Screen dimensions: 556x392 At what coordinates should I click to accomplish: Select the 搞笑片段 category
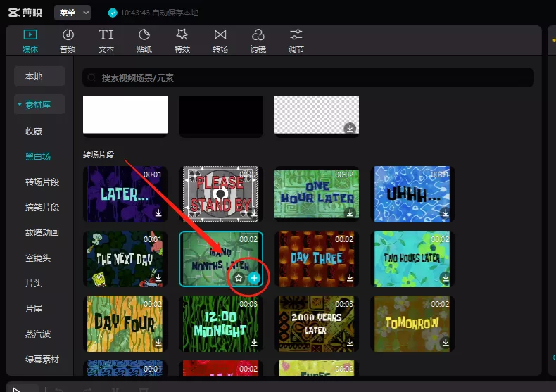pos(42,208)
